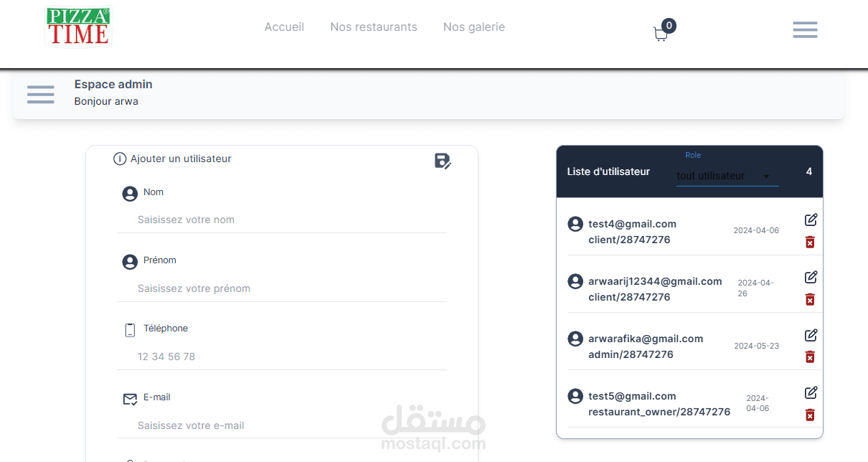Click the info icon beside Ajouter un utilisateur
The width and height of the screenshot is (868, 462).
(x=120, y=159)
